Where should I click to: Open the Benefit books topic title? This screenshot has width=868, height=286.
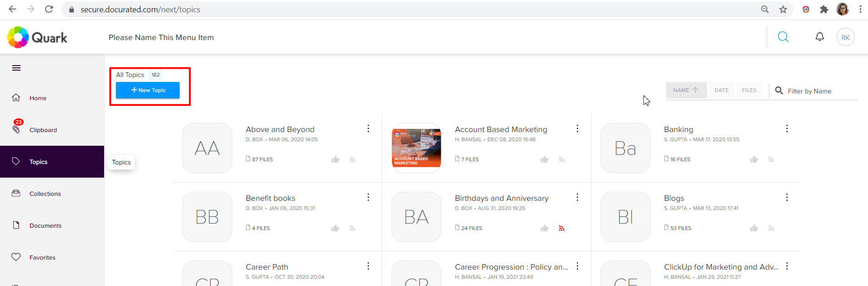[271, 198]
